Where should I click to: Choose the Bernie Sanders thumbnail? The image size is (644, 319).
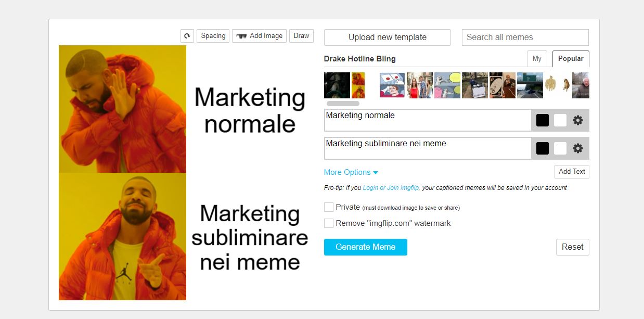pos(581,85)
